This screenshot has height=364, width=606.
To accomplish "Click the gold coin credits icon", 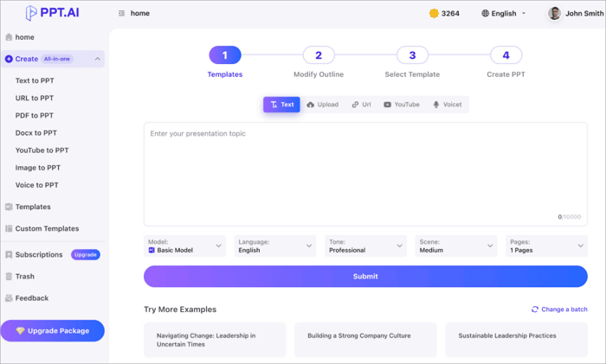I will [434, 14].
